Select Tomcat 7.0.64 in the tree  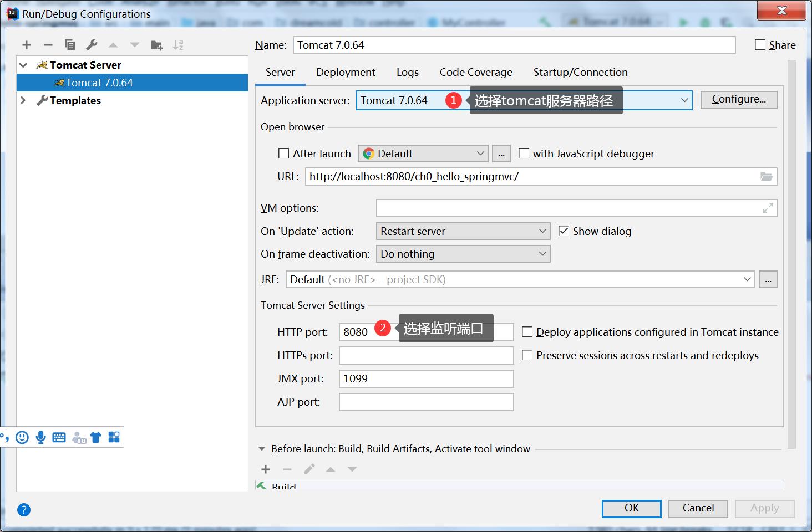click(133, 83)
